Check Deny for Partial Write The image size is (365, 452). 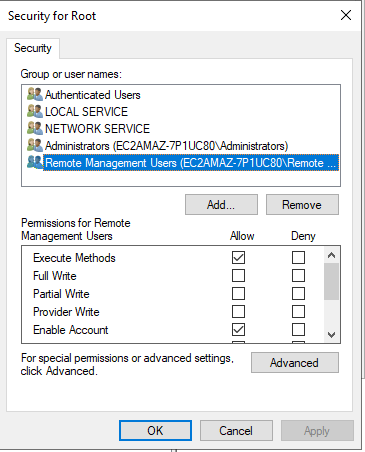click(x=298, y=294)
